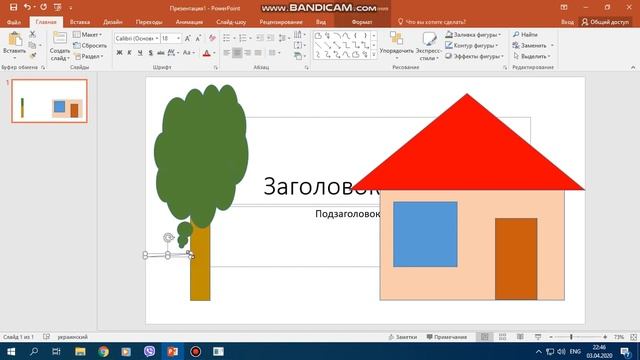Toggle italic (К) formatting

click(129, 53)
